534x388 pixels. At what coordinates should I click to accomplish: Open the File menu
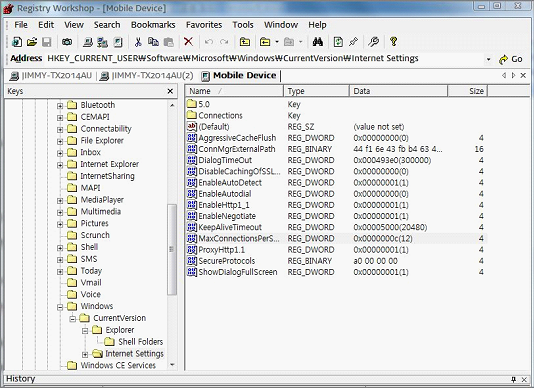point(21,25)
